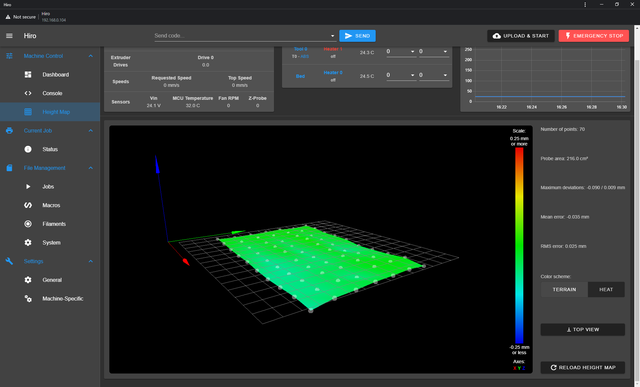This screenshot has width=640, height=387.
Task: Click the Tool 0 link
Action: tap(301, 49)
